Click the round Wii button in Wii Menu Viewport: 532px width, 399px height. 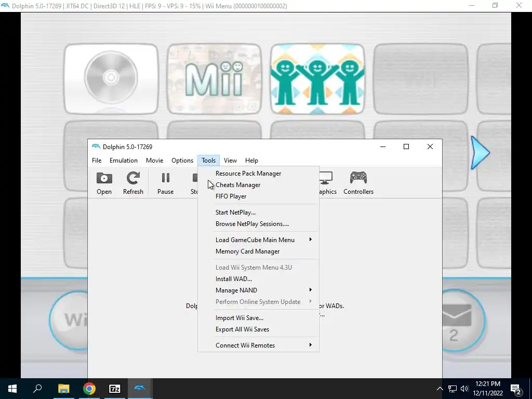pyautogui.click(x=70, y=320)
